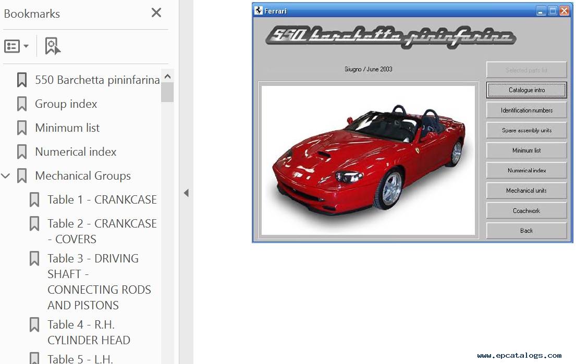Click bookmark icon beside Group index
The height and width of the screenshot is (364, 588).
(22, 104)
